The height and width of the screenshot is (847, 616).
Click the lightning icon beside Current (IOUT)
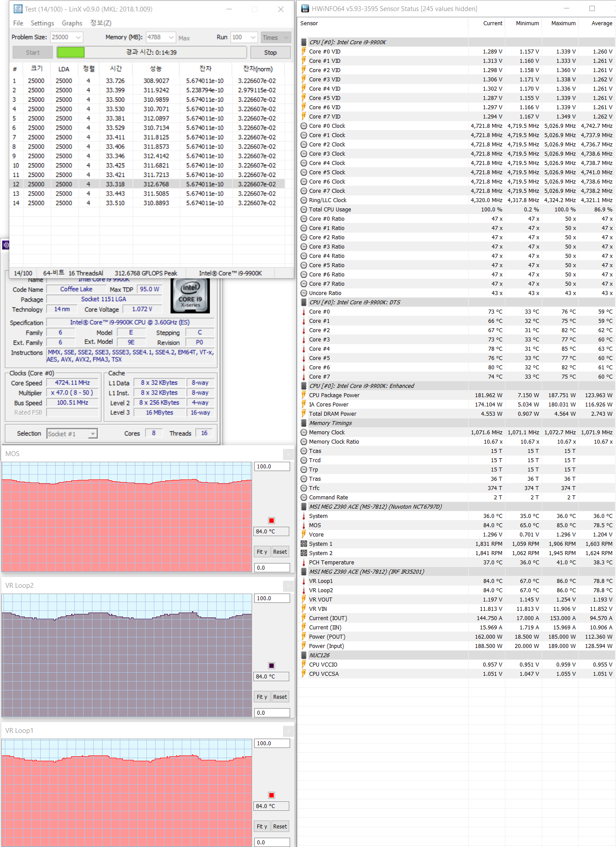click(x=304, y=618)
